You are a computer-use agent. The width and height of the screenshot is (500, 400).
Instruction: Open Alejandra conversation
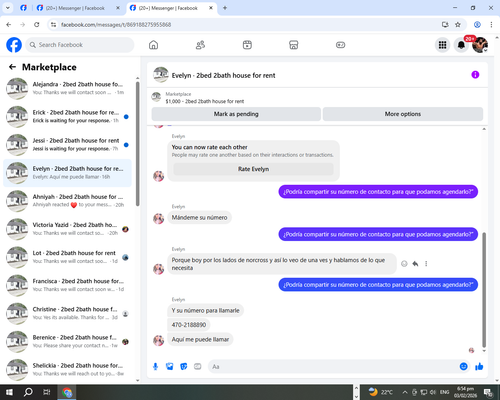pyautogui.click(x=67, y=88)
